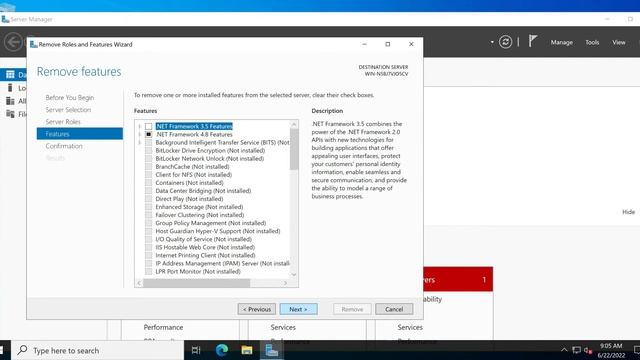Screen dimensions: 640x360
Task: Click the Background Intelligent Transfer Service checkbox
Action: pos(149,142)
